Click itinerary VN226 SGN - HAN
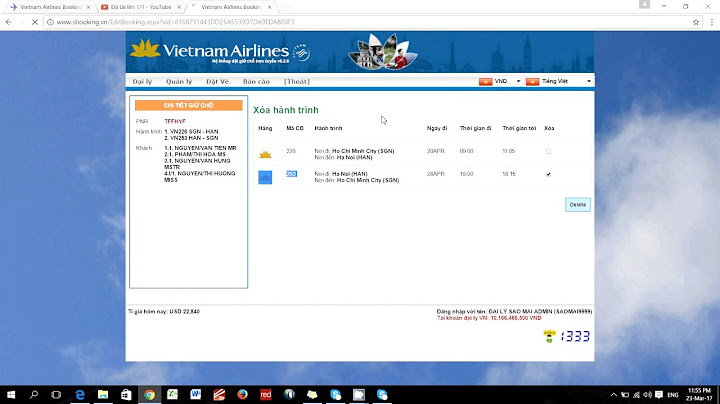Viewport: 720px width, 404px height. click(x=191, y=131)
